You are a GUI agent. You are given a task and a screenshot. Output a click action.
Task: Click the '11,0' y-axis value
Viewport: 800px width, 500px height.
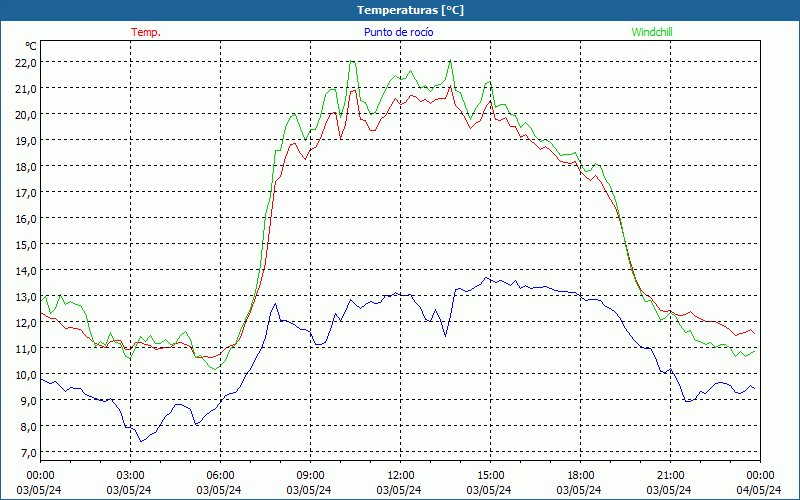[x=26, y=349]
